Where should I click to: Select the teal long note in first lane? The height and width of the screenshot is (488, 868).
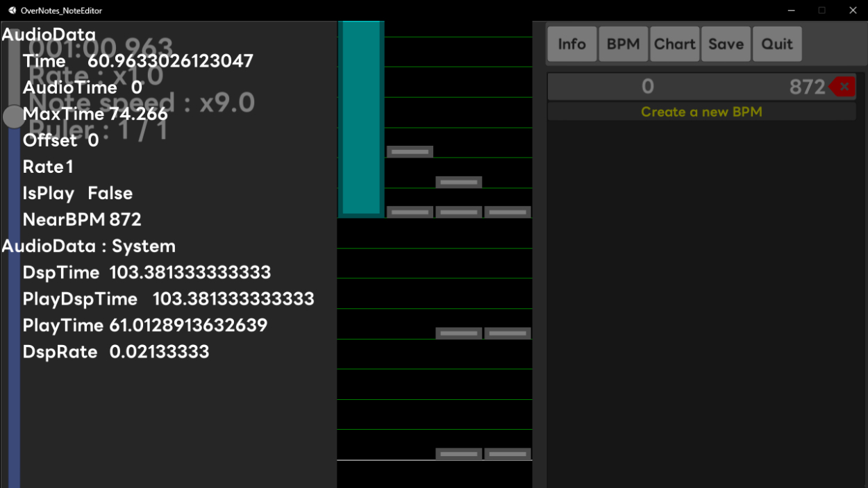point(361,118)
